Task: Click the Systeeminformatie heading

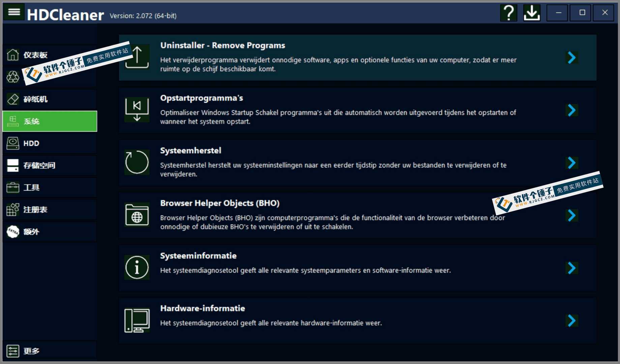Action: click(198, 255)
